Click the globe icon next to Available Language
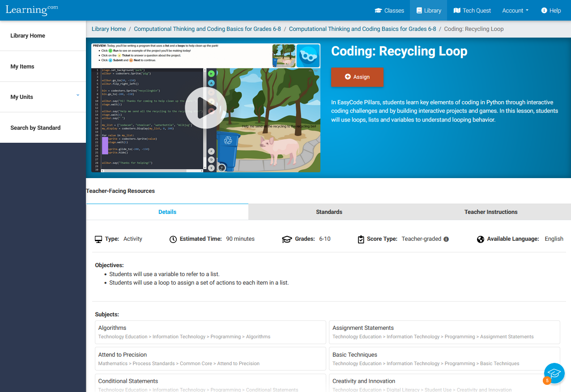The image size is (571, 392). [x=480, y=239]
